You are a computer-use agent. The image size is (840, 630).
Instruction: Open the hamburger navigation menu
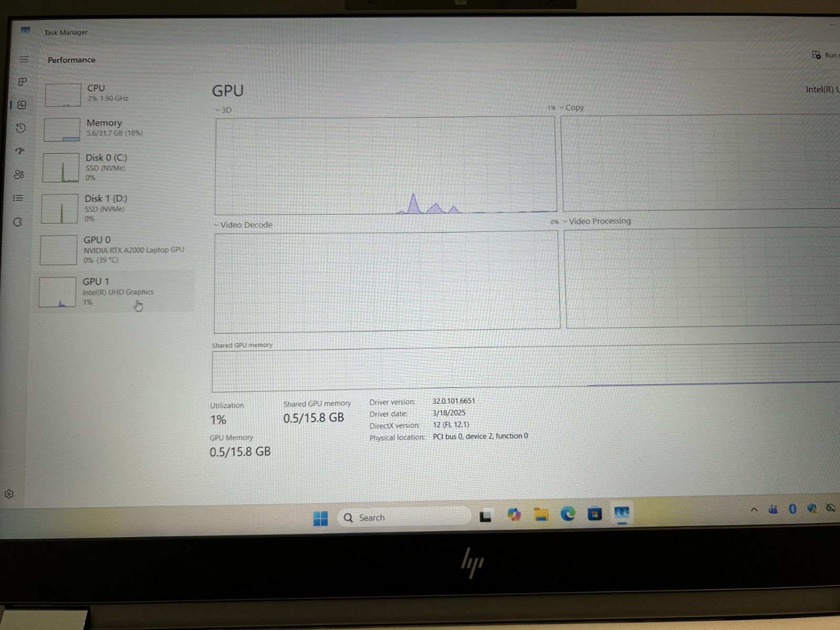click(24, 59)
